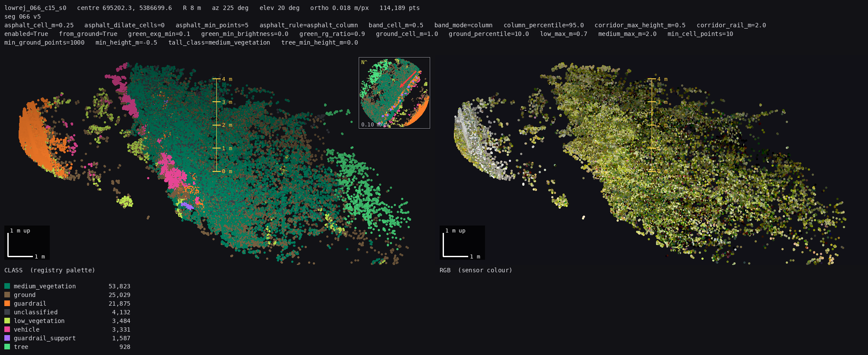
Task: Click the tall_class=medium_vegetation parameter text
Action: (x=219, y=42)
